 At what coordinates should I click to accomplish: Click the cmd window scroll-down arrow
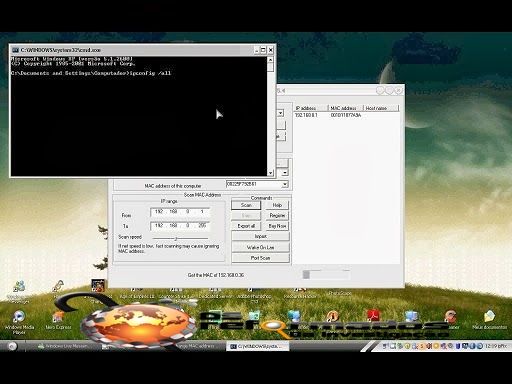[270, 173]
